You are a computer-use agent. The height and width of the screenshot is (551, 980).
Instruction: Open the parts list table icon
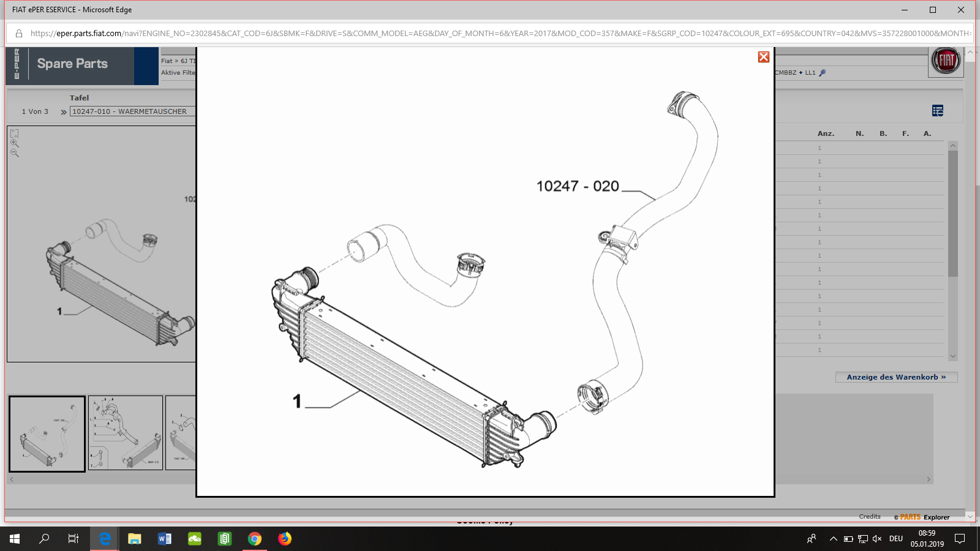(937, 111)
